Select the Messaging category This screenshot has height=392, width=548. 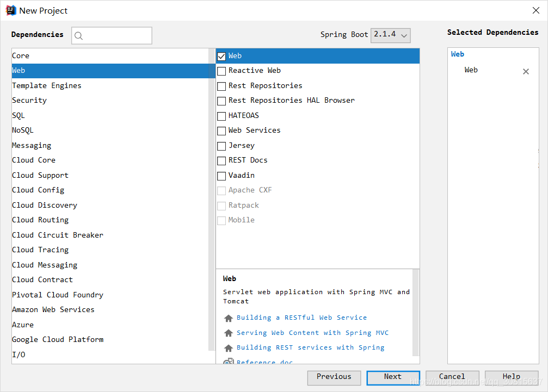pyautogui.click(x=110, y=145)
